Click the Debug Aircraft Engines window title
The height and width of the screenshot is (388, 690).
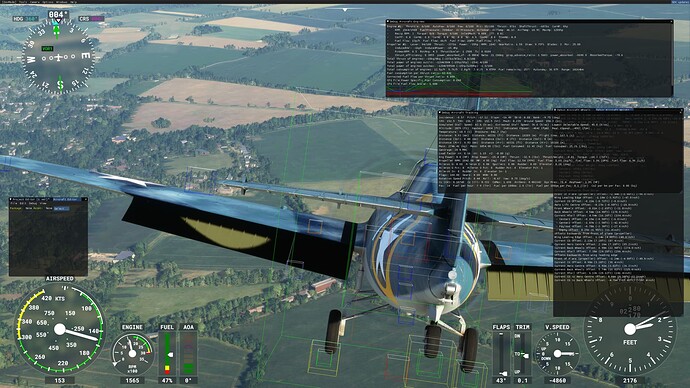[x=407, y=21]
